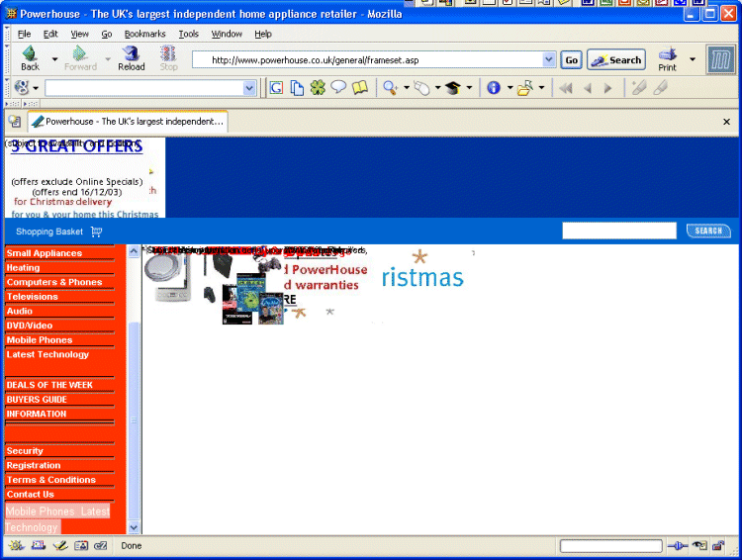Open the Back history dropdown arrow
The width and height of the screenshot is (742, 560).
click(54, 59)
